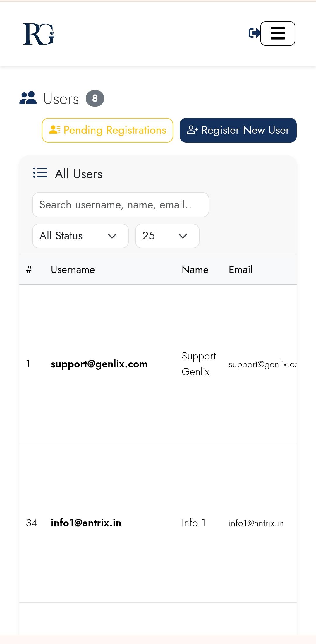Expand the All Status dropdown

[80, 236]
